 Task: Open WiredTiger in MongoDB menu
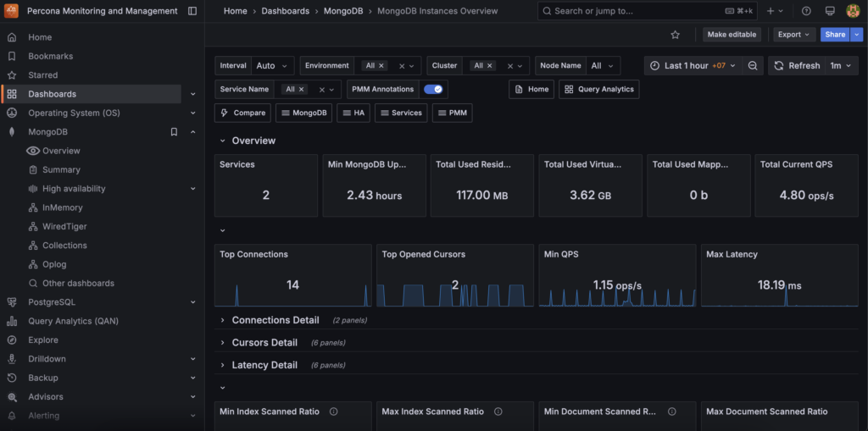tap(64, 226)
